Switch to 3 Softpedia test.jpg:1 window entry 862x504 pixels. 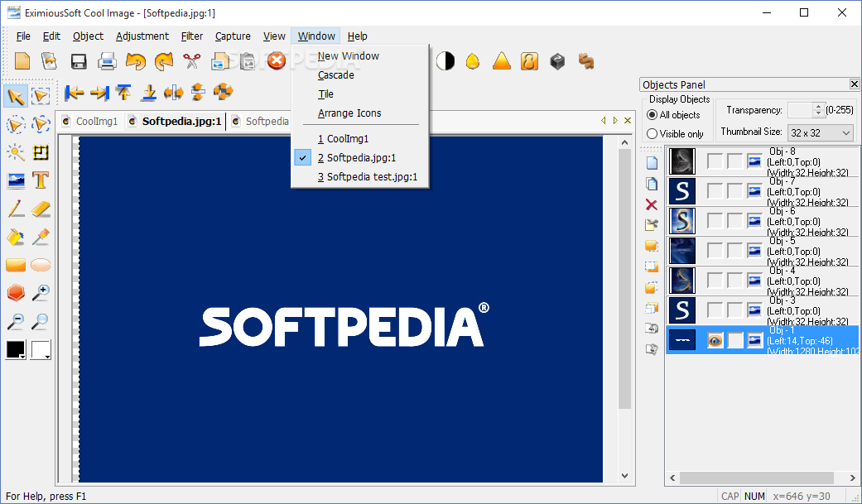[x=367, y=176]
